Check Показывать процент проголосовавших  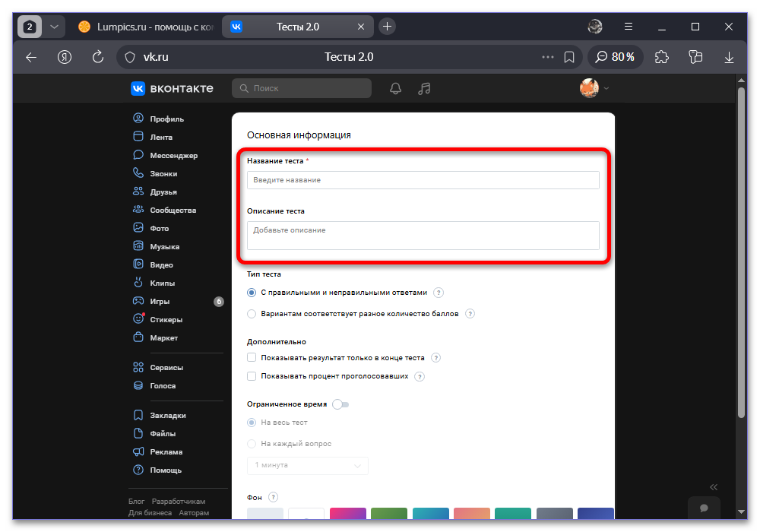tap(252, 376)
